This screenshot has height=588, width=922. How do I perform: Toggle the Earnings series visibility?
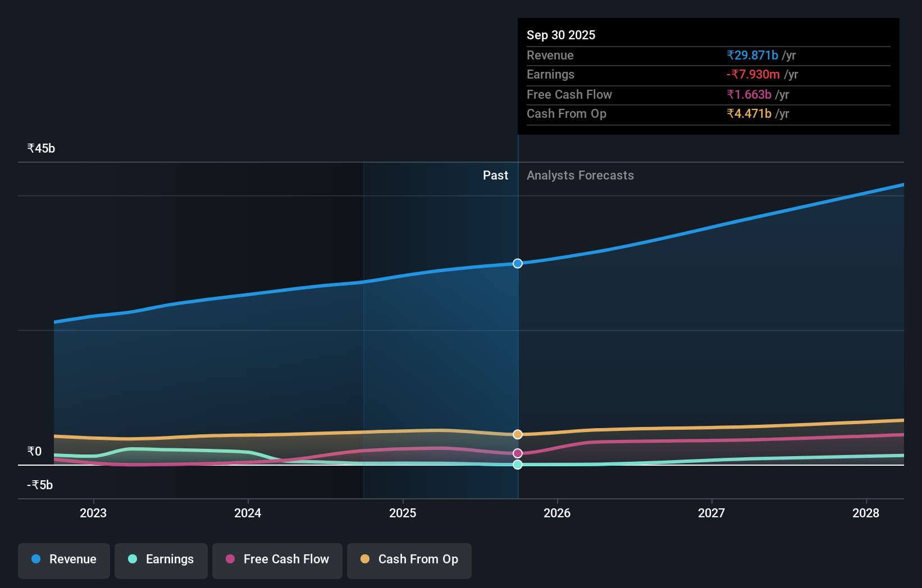[x=161, y=559]
